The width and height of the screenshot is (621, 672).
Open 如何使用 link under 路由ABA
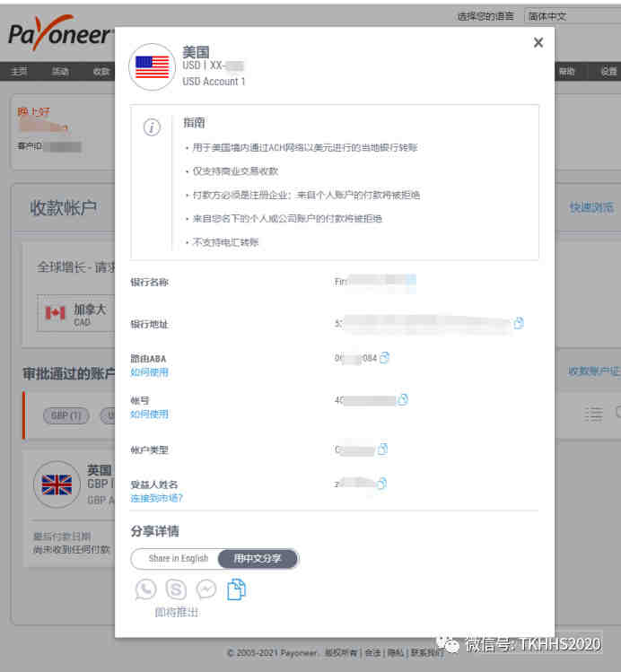(x=149, y=372)
